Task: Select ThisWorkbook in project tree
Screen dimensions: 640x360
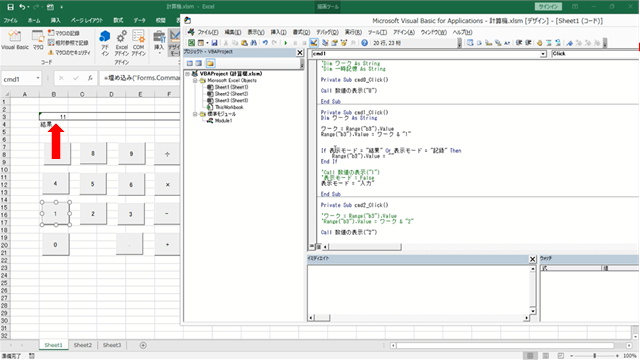Action: (229, 107)
